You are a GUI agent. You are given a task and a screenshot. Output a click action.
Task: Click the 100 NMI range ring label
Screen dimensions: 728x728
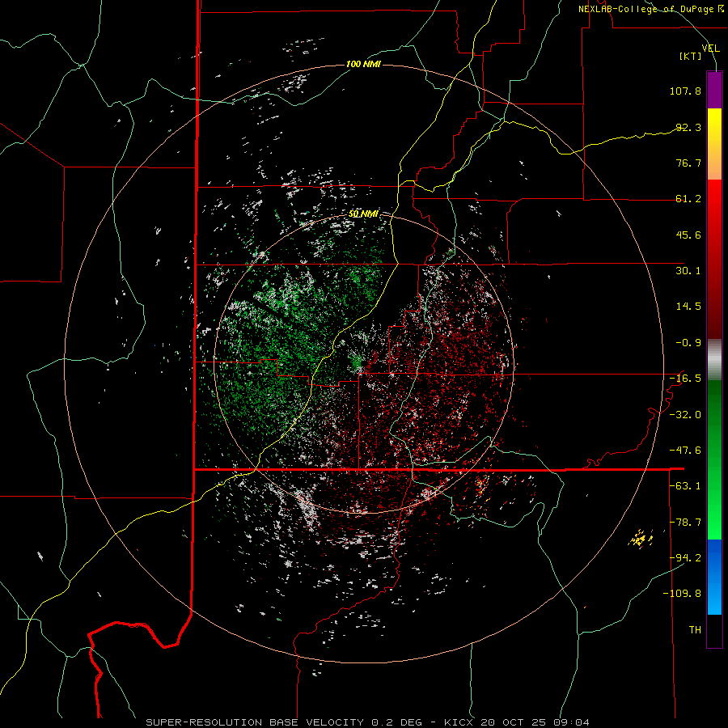(x=363, y=64)
